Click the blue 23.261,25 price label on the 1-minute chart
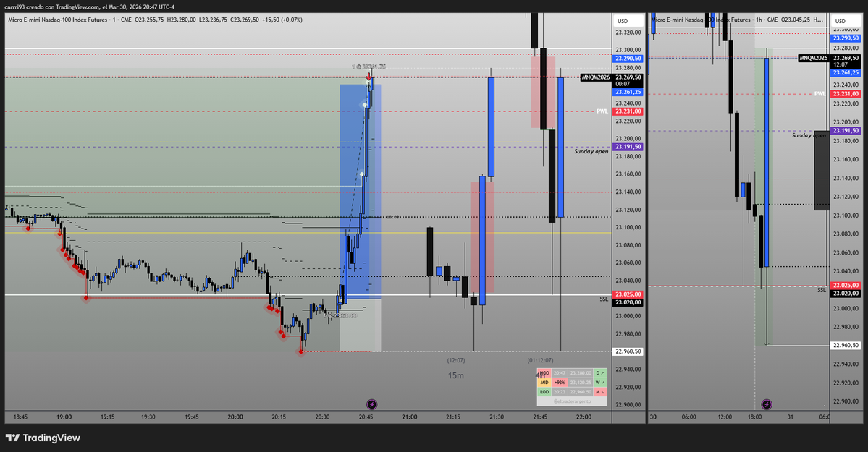Viewport: 868px width, 452px height. click(628, 92)
